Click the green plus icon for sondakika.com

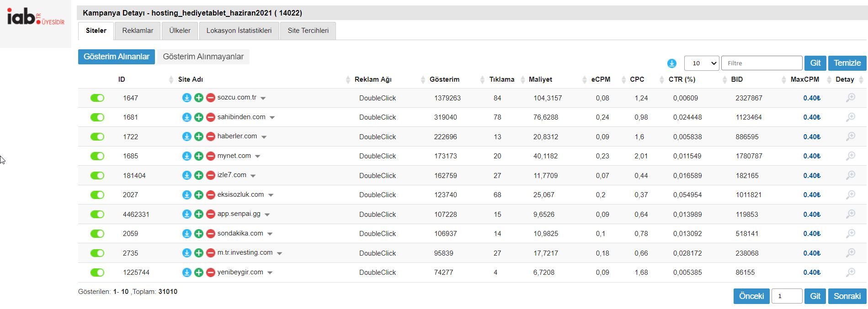click(x=199, y=234)
